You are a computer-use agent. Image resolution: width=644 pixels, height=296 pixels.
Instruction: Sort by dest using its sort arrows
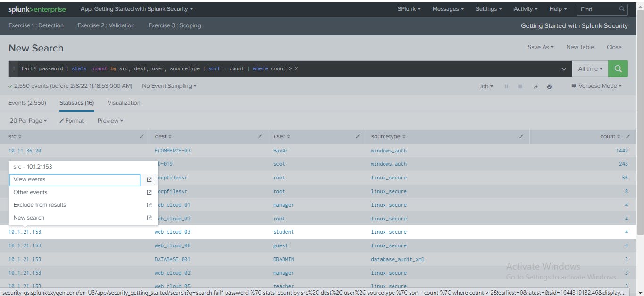pos(170,136)
